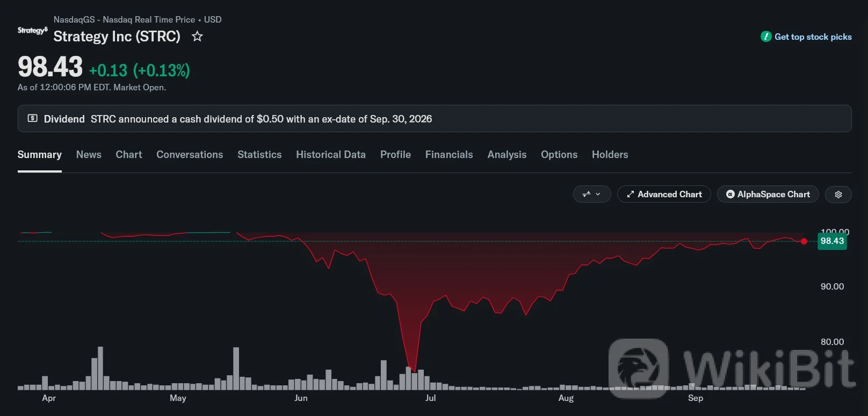The width and height of the screenshot is (868, 416).
Task: Click the 80.00 price axis label
Action: [x=832, y=342]
